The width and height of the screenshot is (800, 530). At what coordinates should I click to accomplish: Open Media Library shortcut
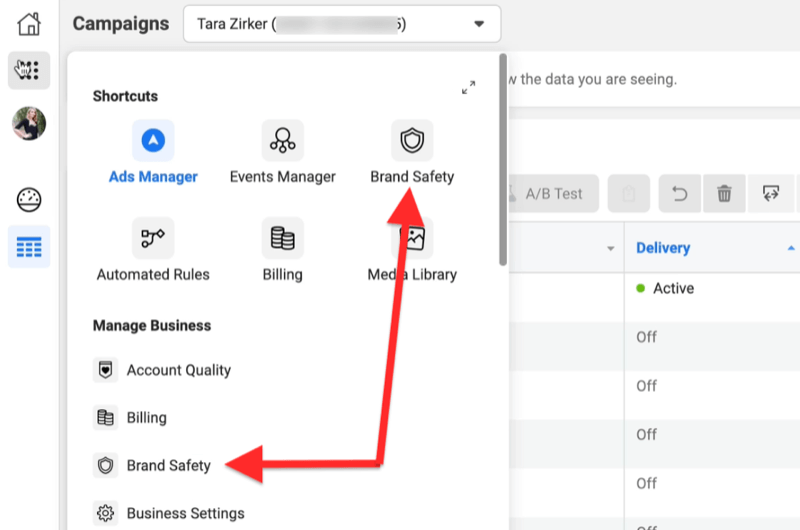tap(412, 250)
